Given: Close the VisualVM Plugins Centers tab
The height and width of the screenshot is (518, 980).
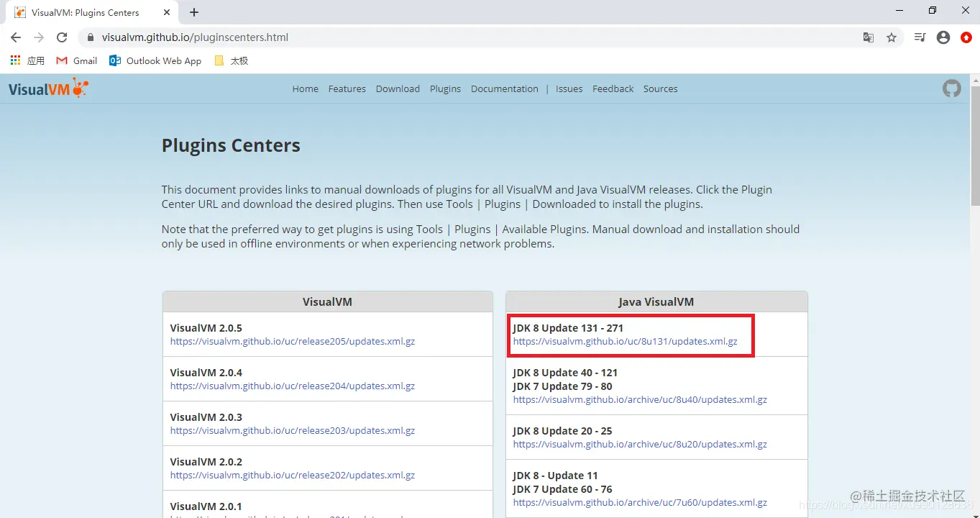Looking at the screenshot, I should 166,12.
